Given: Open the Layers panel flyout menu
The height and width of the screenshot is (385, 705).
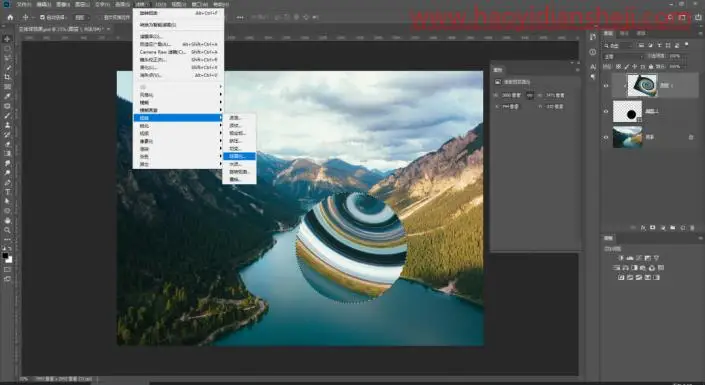Looking at the screenshot, I should (700, 33).
